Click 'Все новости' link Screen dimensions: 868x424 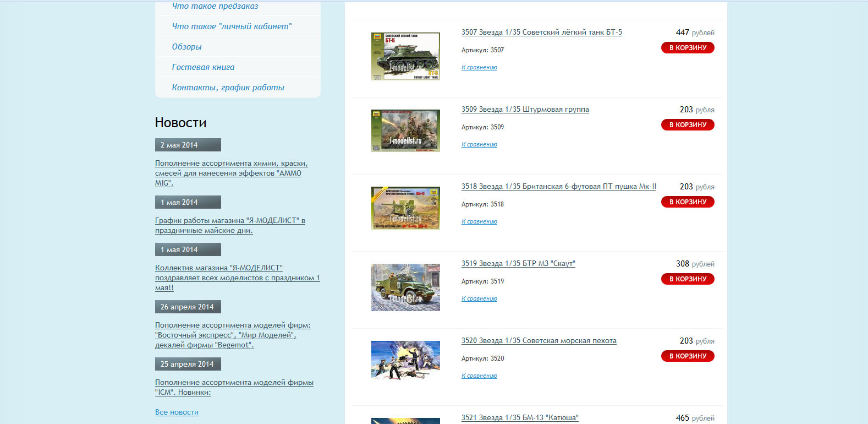pyautogui.click(x=177, y=412)
